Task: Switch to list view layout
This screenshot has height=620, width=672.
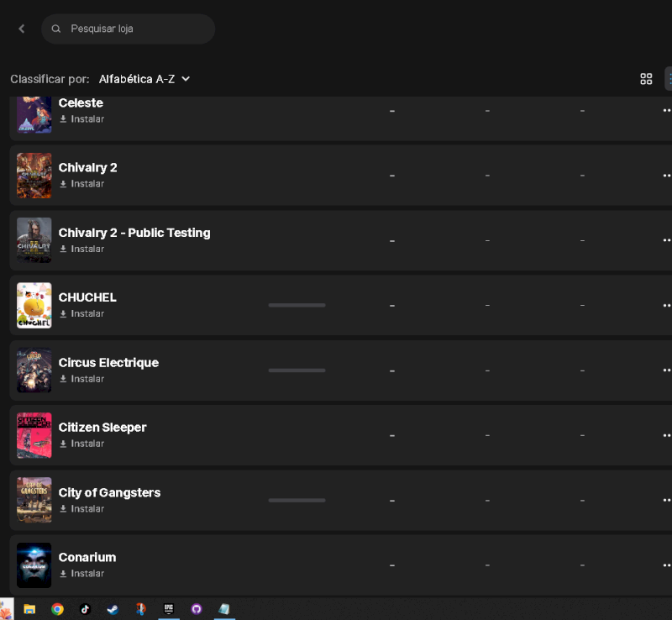Action: (669, 79)
